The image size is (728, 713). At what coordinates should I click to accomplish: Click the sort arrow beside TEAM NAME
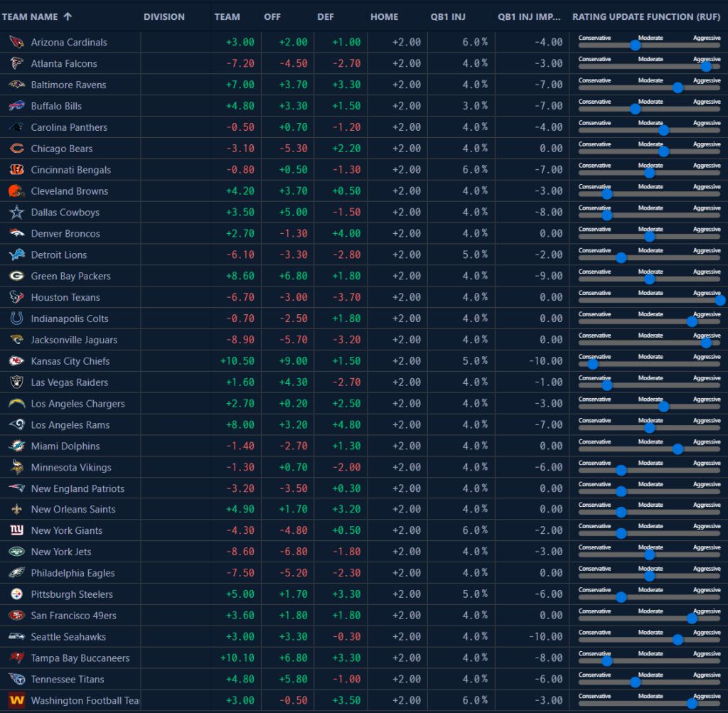[68, 17]
